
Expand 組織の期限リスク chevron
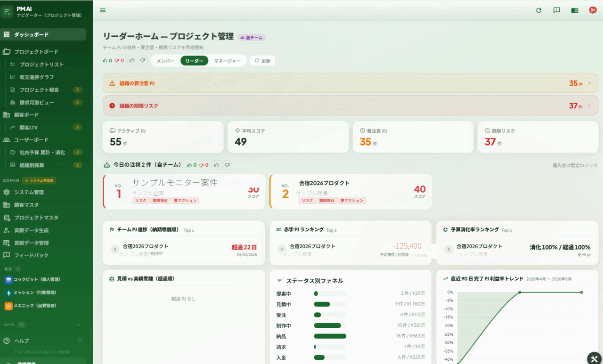coord(589,105)
